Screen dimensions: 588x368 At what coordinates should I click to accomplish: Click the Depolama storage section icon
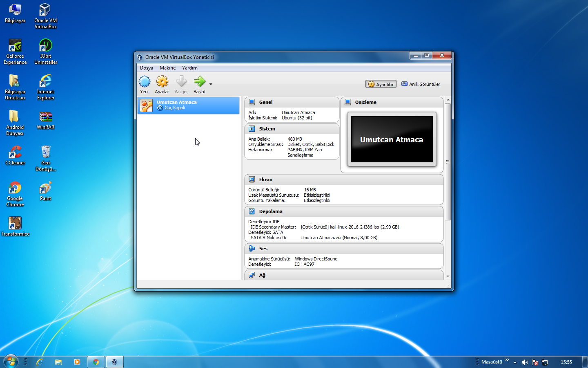(x=252, y=211)
